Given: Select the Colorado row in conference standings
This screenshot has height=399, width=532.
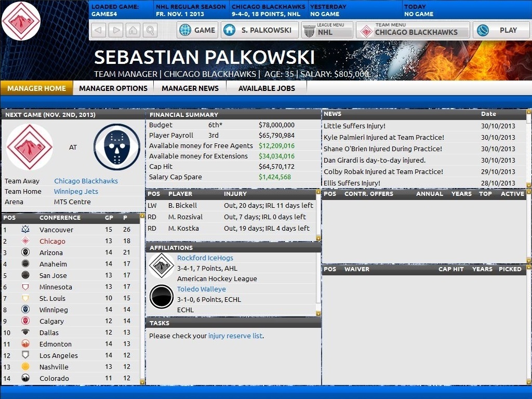Looking at the screenshot, I should [71, 378].
